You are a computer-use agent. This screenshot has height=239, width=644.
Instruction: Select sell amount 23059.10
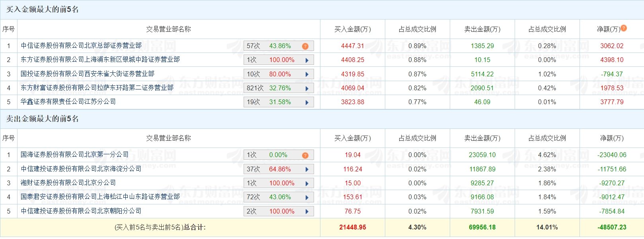[482, 155]
